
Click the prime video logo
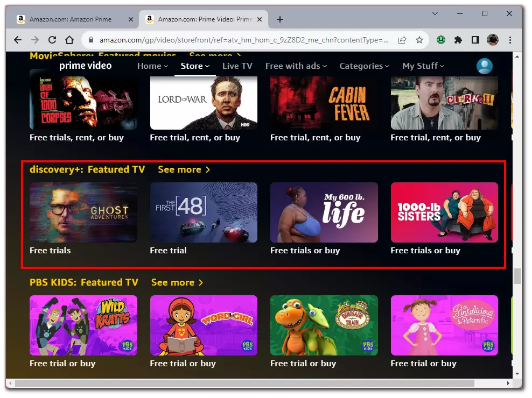click(x=86, y=66)
